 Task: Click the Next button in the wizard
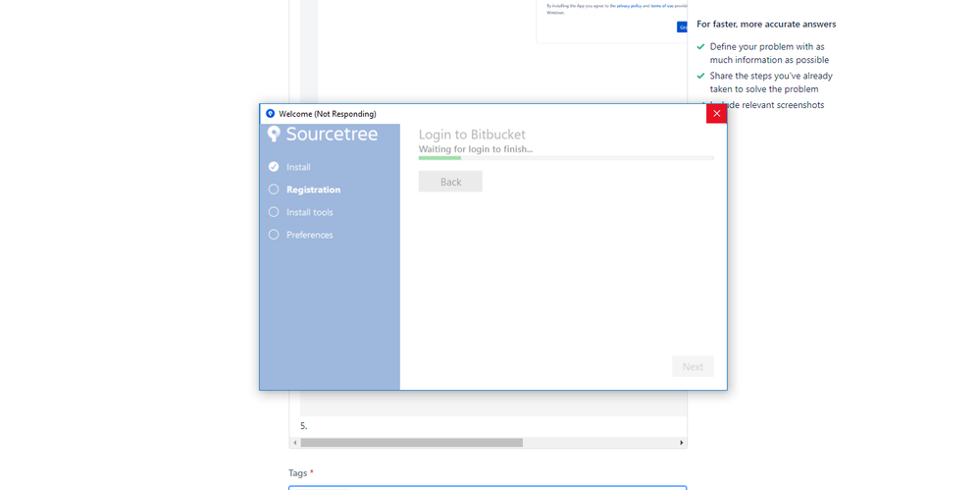(693, 366)
